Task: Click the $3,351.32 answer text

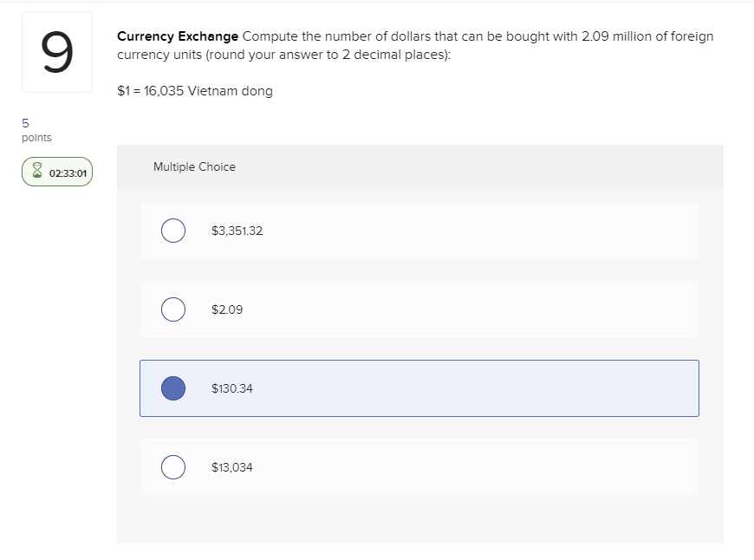Action: tap(237, 231)
